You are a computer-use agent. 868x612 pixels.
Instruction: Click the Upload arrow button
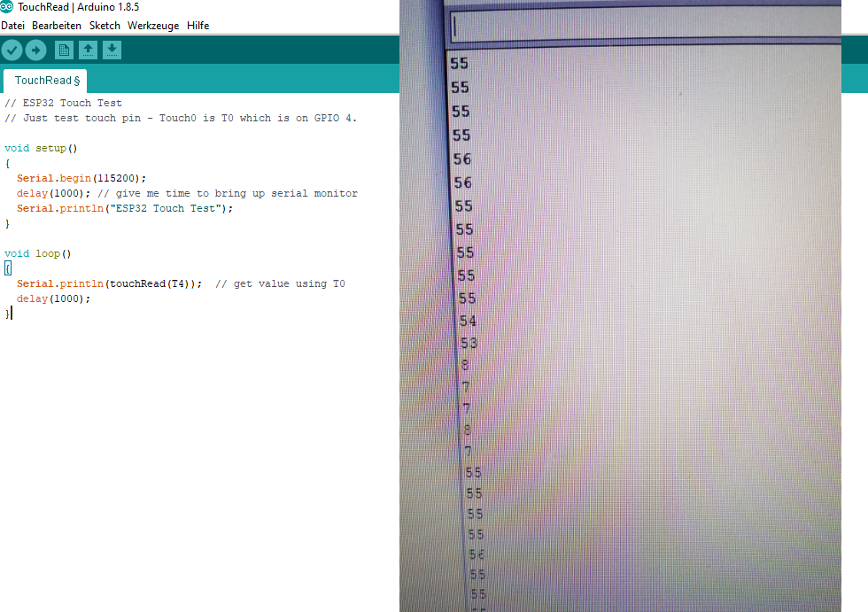tap(36, 50)
